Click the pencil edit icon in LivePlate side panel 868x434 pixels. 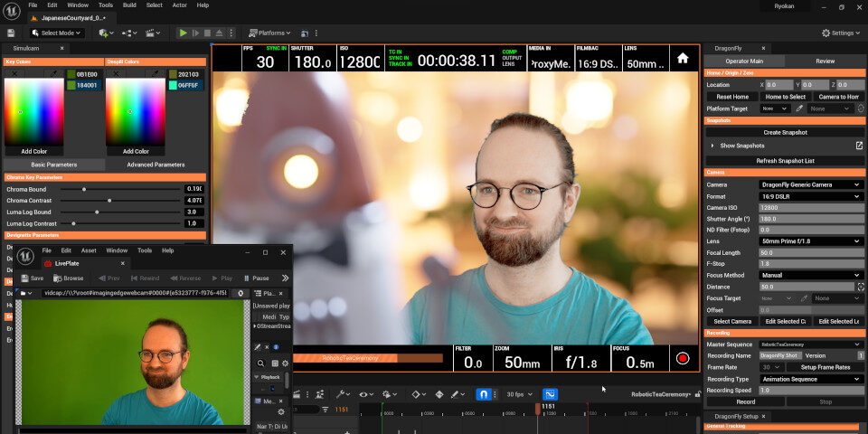point(258,347)
